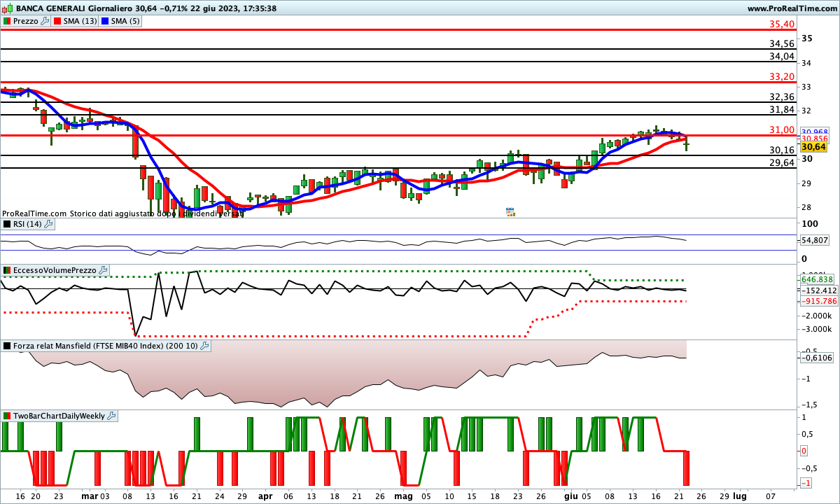Click the red 0 tag on TwoBarChart scale
Image resolution: width=840 pixels, height=504 pixels.
click(804, 451)
